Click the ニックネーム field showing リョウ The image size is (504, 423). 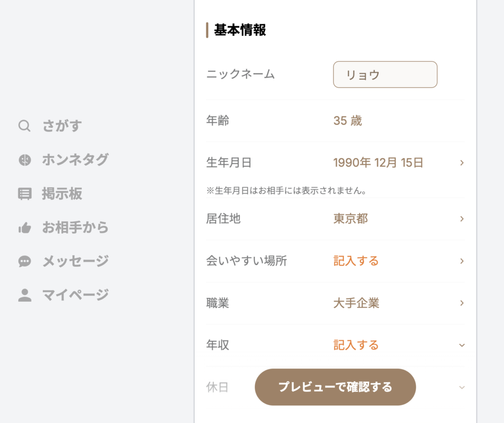coord(385,74)
